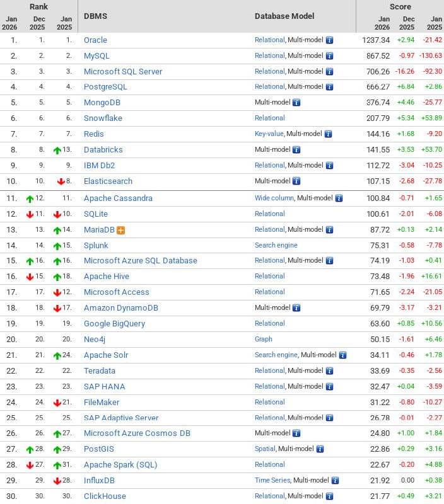
Task: Click Multi-model info icon for Apache Cassandra
Action: [339, 198]
